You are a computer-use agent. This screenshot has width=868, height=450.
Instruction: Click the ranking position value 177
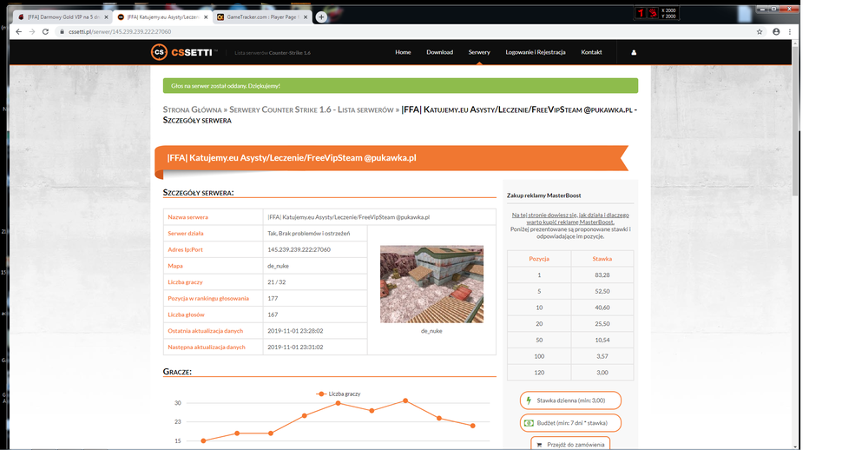coord(273,298)
